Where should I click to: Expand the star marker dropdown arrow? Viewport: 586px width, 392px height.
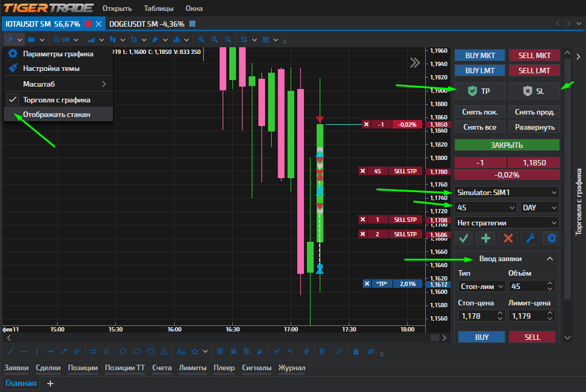(x=205, y=351)
